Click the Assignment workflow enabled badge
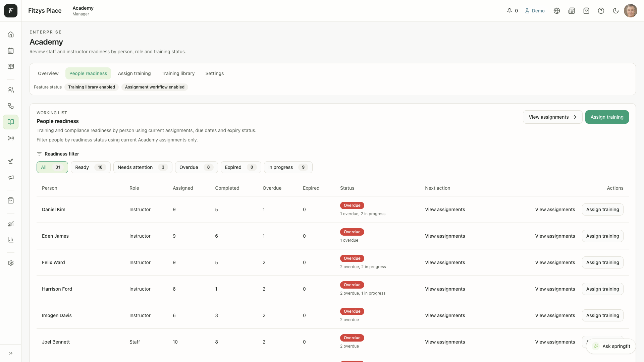 (x=155, y=87)
